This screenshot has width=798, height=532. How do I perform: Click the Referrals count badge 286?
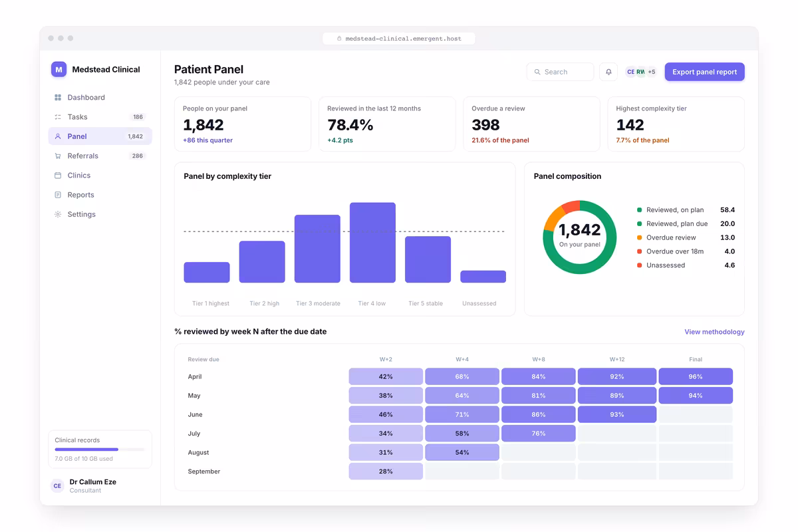pos(138,156)
